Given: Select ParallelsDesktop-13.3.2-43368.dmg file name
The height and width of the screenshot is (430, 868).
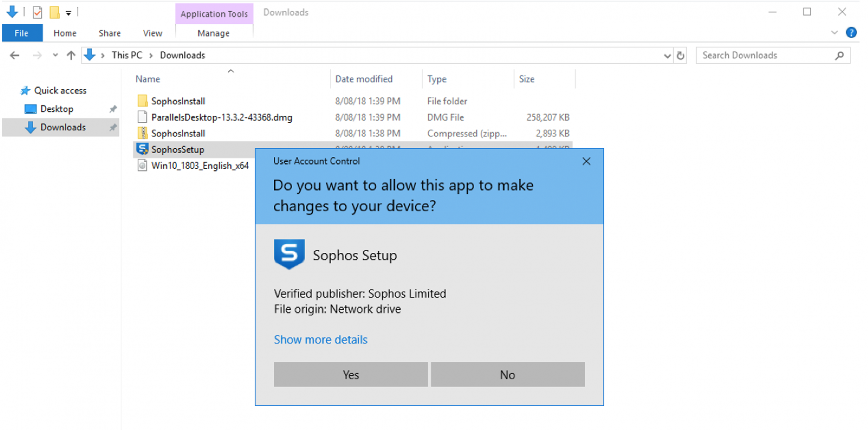Looking at the screenshot, I should (x=222, y=117).
